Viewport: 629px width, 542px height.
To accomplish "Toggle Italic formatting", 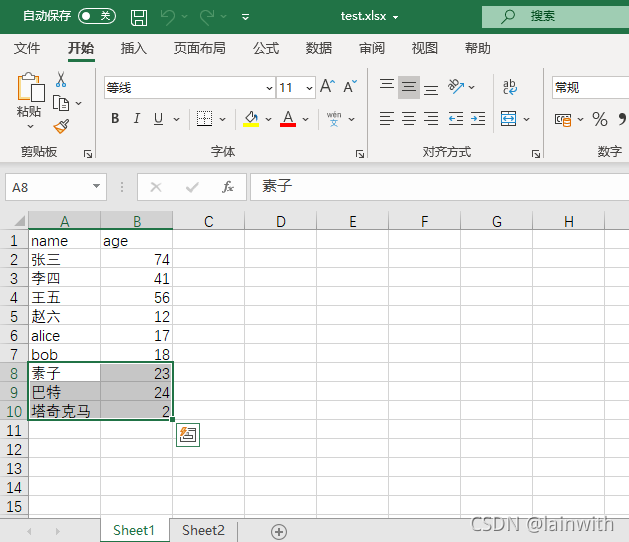I will click(137, 119).
